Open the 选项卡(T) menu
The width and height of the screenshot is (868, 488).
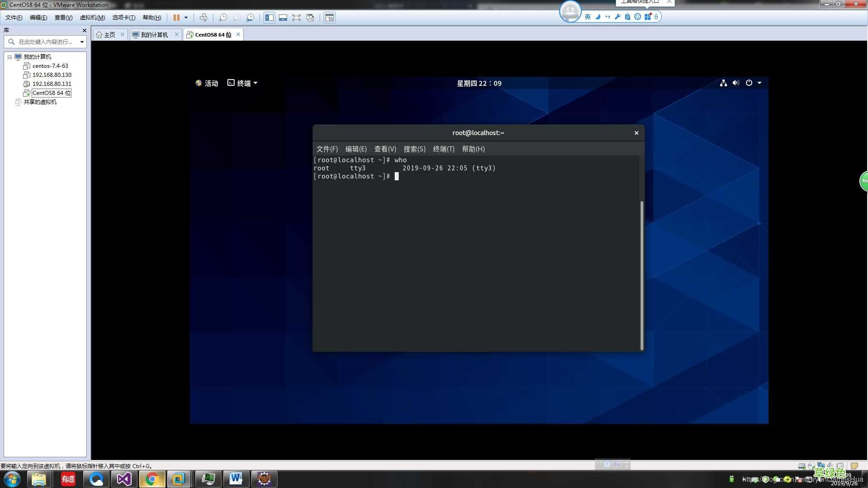[x=124, y=18]
